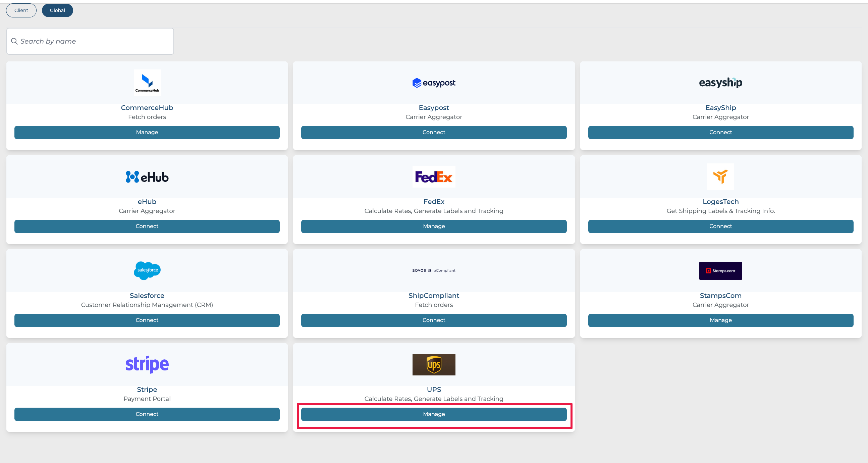Click the easyship logo image

(720, 83)
